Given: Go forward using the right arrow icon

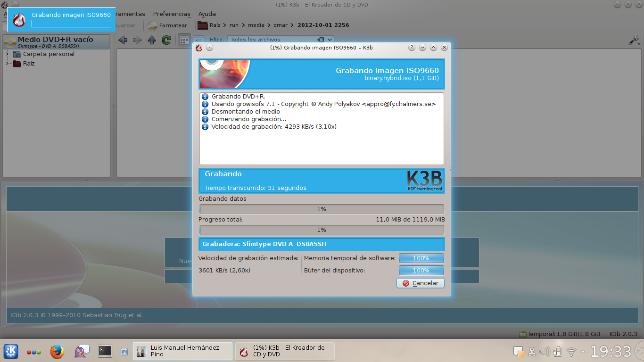Looking at the screenshot, I should tap(137, 40).
